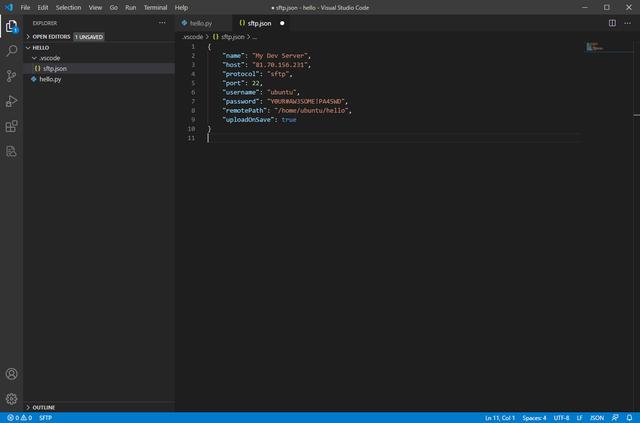Screen dimensions: 640x423
Task: Click Spaces: 4 indentation setting
Action: (534, 418)
